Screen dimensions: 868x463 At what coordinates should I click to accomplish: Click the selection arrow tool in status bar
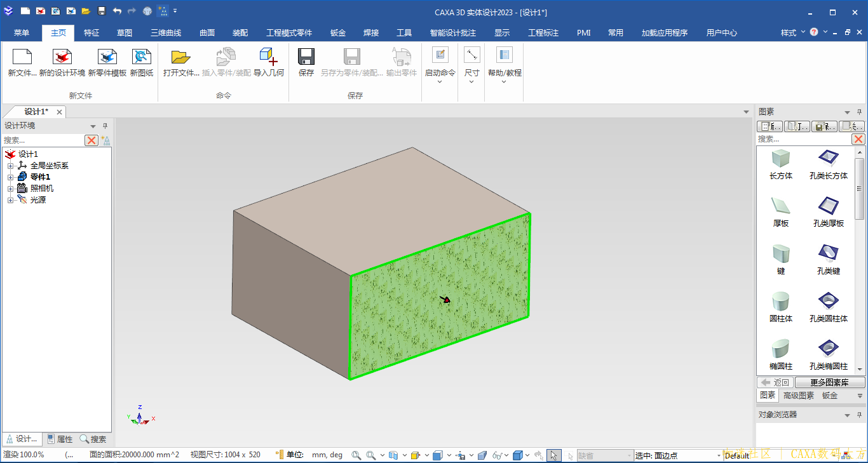553,455
